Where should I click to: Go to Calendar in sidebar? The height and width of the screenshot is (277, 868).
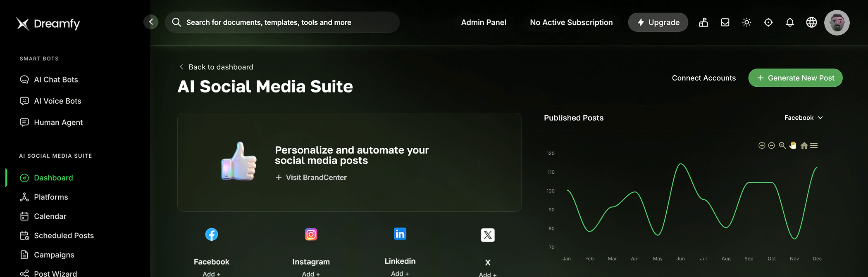[x=50, y=216]
